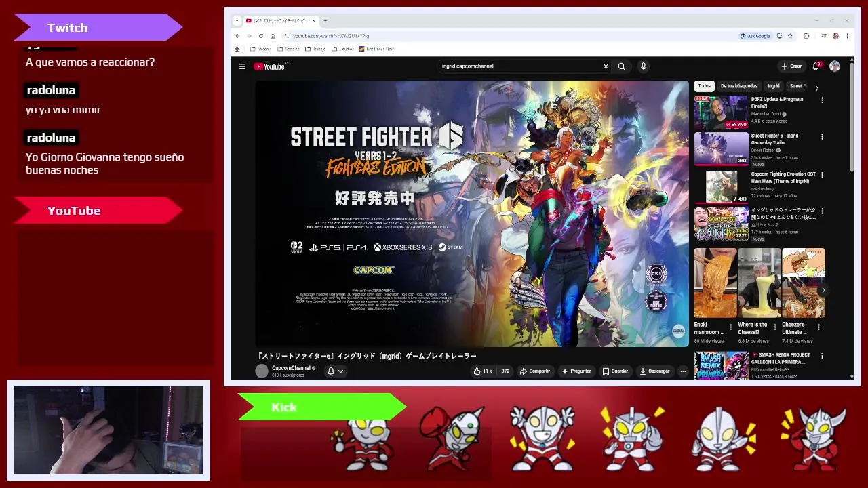Select the Ingrid filter chip
The image size is (868, 488).
pos(773,86)
